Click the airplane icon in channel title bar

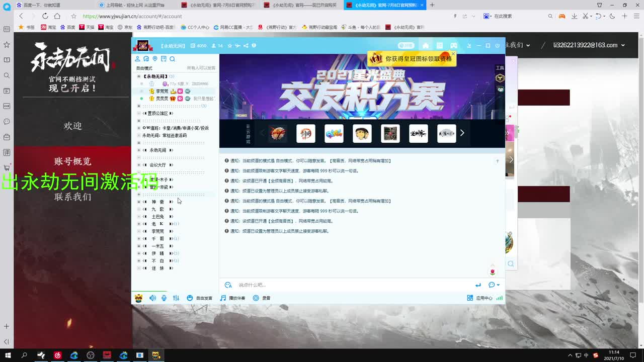(x=237, y=46)
